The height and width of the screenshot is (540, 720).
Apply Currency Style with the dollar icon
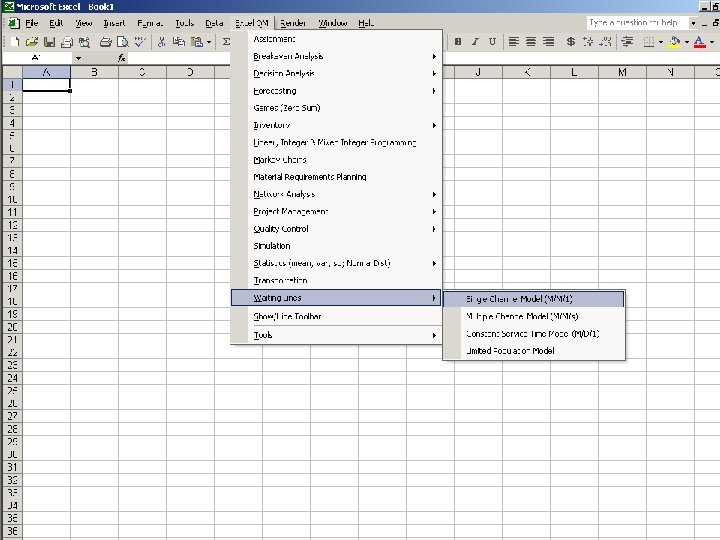570,42
